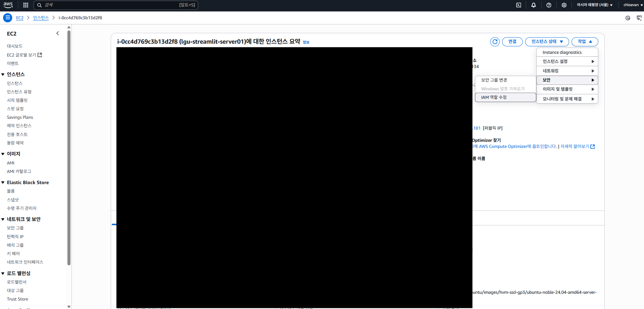The image size is (644, 309).
Task: Open Trust Store in the sidebar
Action: tap(18, 299)
